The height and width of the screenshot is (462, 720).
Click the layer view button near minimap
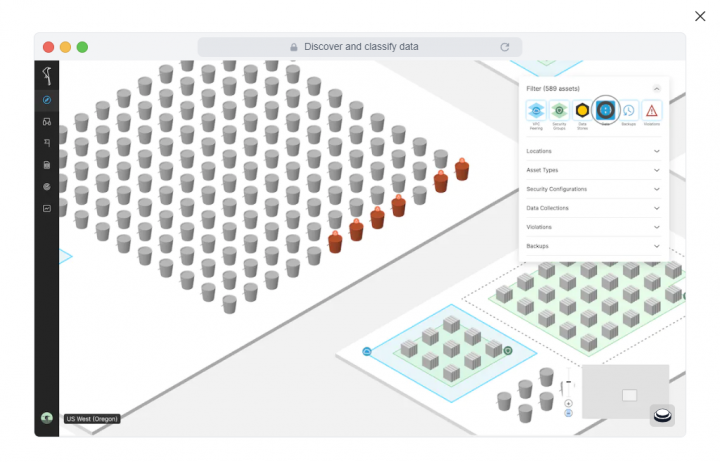[x=661, y=415]
